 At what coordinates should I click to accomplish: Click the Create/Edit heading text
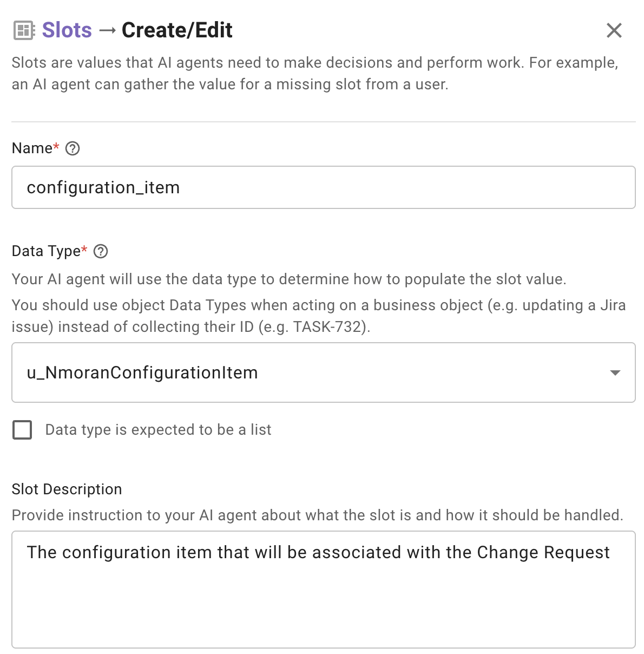coord(177,30)
